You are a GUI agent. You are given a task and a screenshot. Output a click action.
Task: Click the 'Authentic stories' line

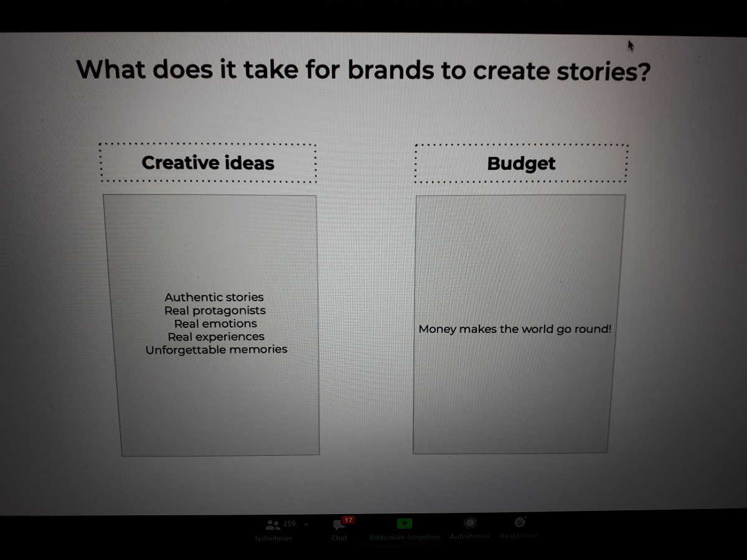coord(214,297)
